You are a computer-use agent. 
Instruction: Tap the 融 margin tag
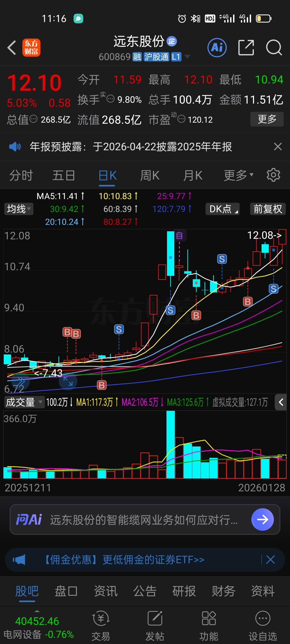pyautogui.click(x=137, y=57)
